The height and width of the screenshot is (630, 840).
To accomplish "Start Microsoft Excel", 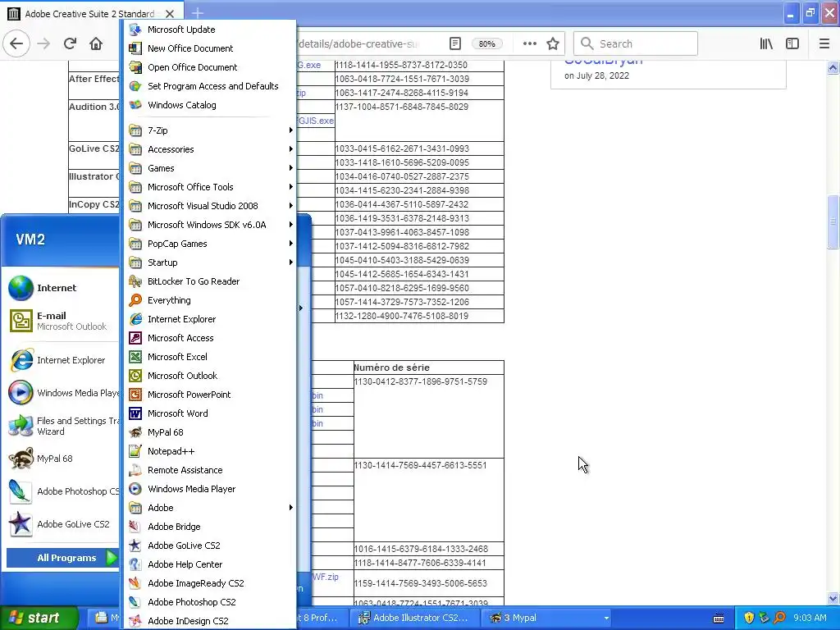I will point(209,357).
